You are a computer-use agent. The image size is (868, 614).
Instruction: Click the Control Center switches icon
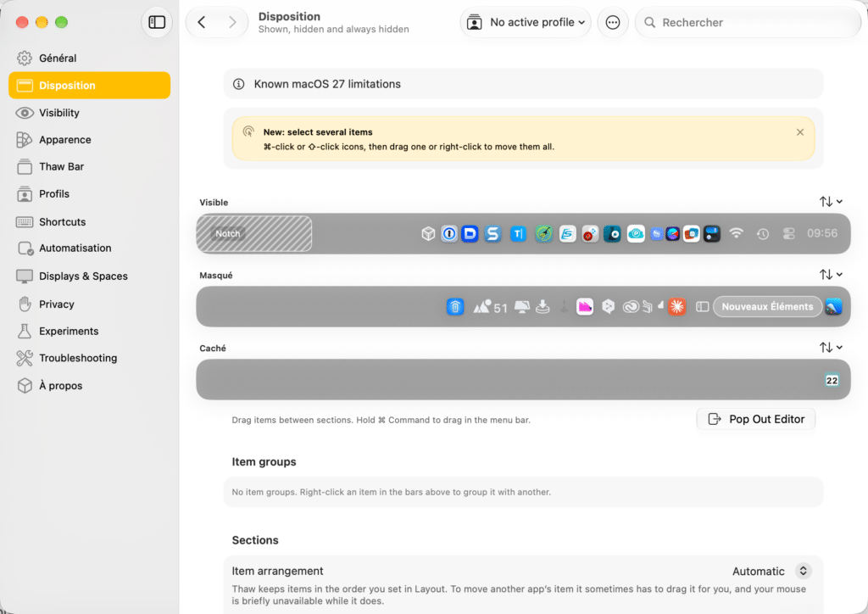pyautogui.click(x=789, y=233)
